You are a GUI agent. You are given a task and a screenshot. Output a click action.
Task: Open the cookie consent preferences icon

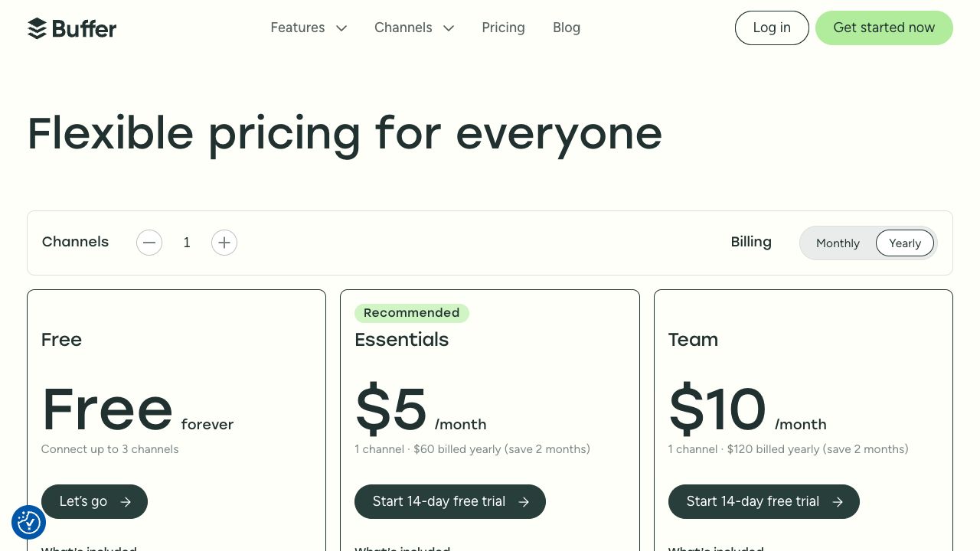click(29, 523)
